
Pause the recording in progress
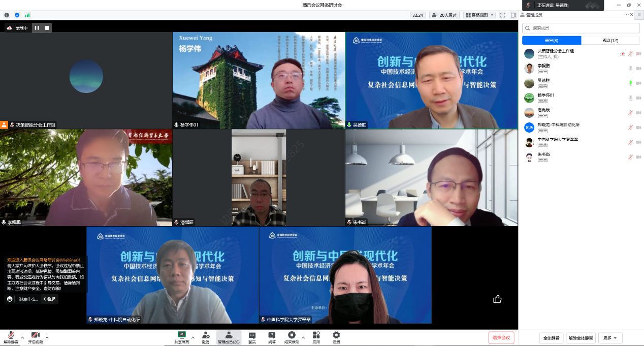pos(37,28)
